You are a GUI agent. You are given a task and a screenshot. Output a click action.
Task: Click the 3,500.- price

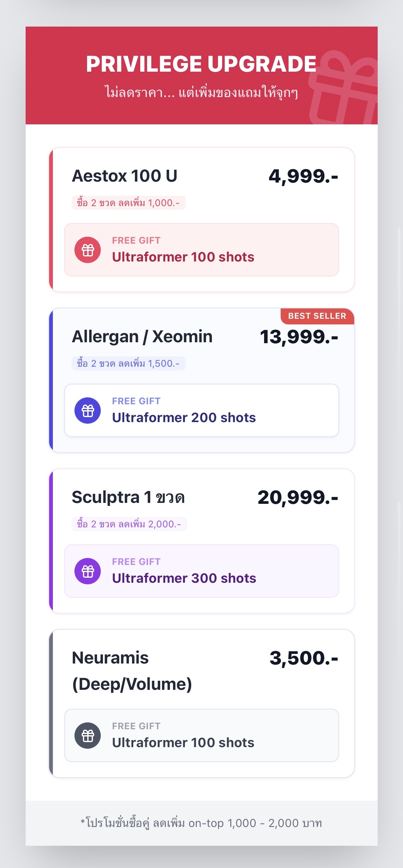[x=304, y=658]
